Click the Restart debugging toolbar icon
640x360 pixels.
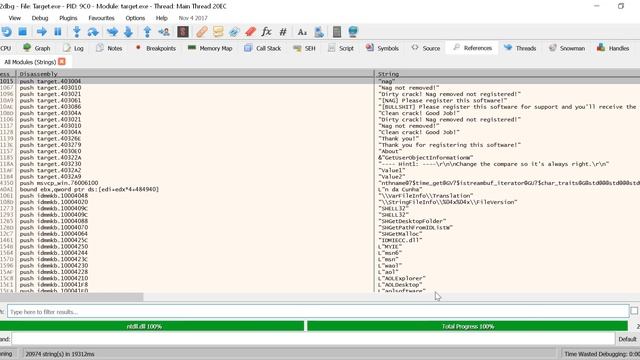(x=6, y=31)
